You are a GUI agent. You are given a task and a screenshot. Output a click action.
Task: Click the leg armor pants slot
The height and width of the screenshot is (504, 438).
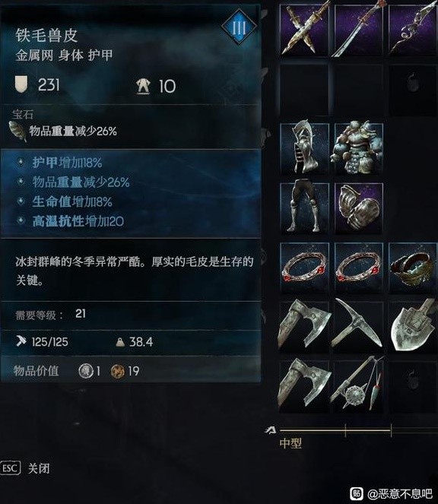[x=304, y=208]
